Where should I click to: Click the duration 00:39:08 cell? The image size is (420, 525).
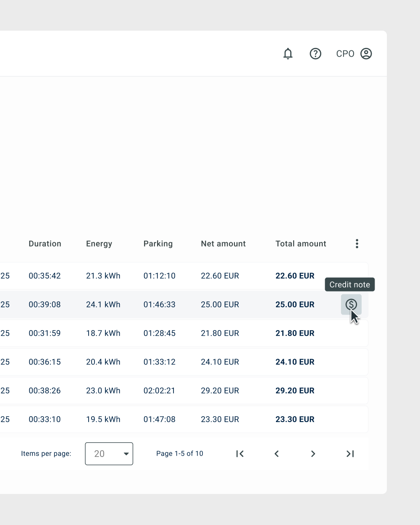coord(45,304)
